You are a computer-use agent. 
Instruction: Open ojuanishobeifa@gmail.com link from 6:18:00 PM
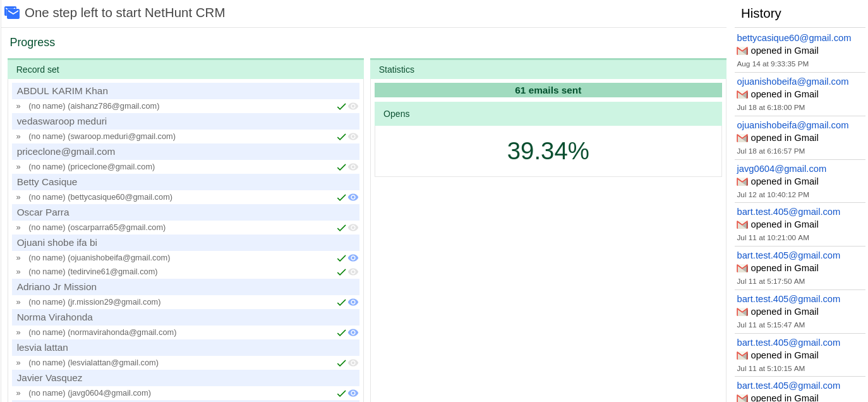(x=793, y=82)
